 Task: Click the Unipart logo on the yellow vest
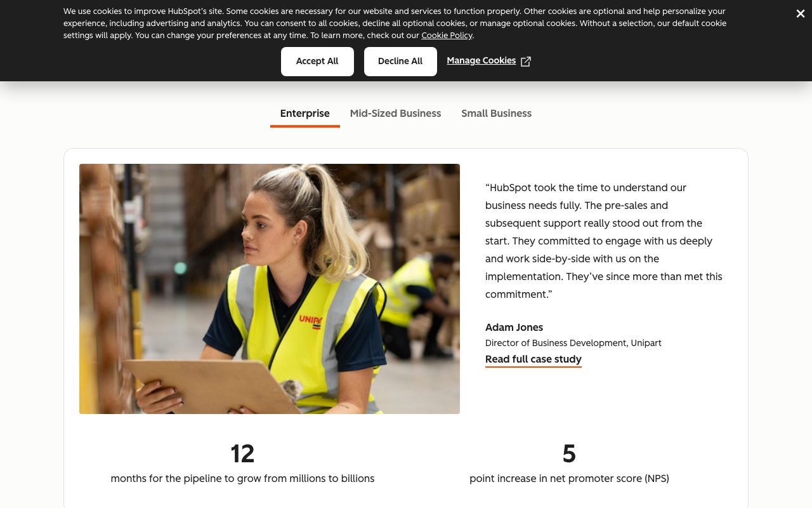pyautogui.click(x=311, y=321)
